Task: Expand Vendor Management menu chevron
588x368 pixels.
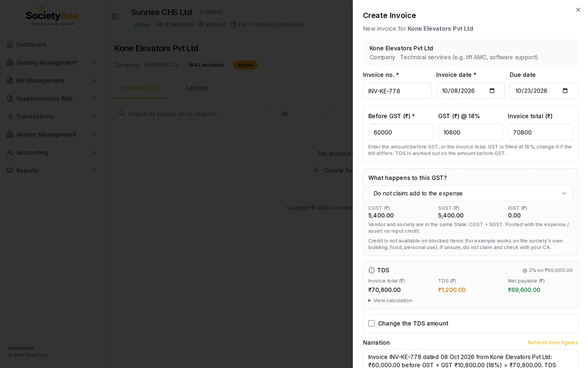Action: click(x=94, y=135)
